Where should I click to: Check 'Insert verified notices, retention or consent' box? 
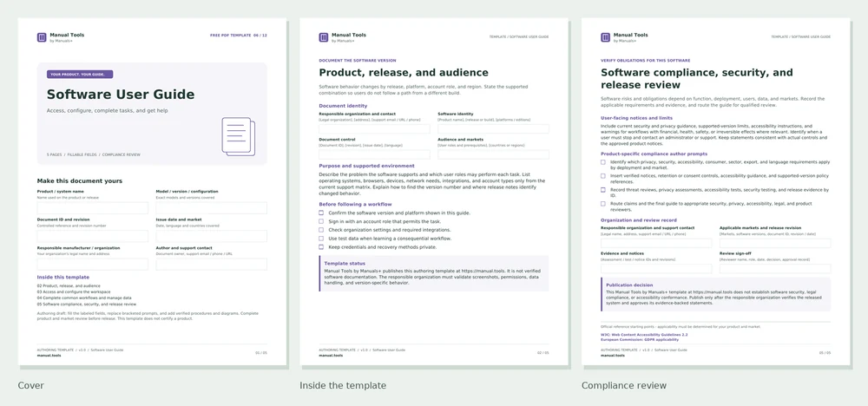tap(603, 176)
